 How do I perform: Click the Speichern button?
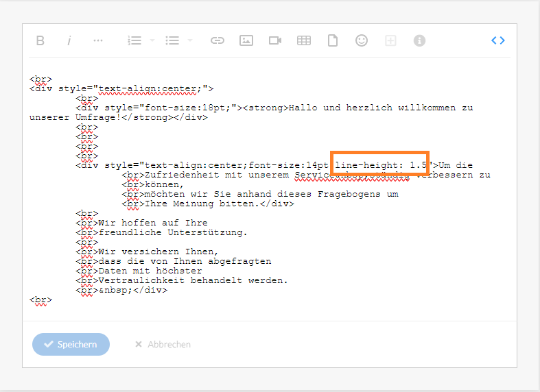click(x=71, y=344)
